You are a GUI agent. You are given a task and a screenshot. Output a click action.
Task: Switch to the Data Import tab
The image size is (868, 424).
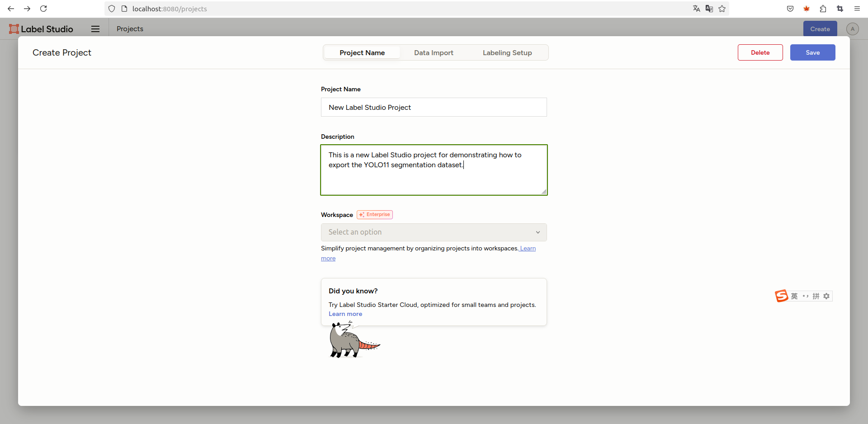tap(434, 53)
